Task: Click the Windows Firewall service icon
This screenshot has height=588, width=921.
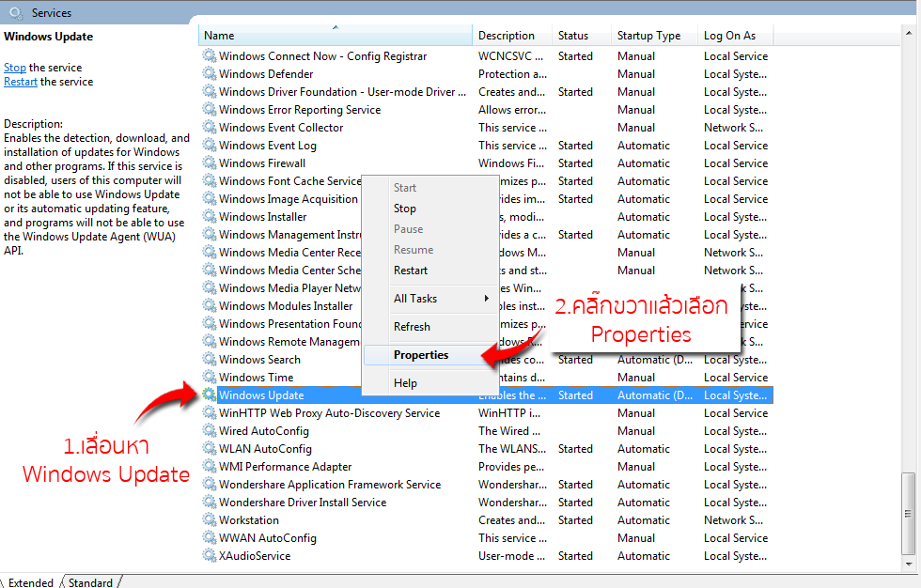Action: pos(209,163)
